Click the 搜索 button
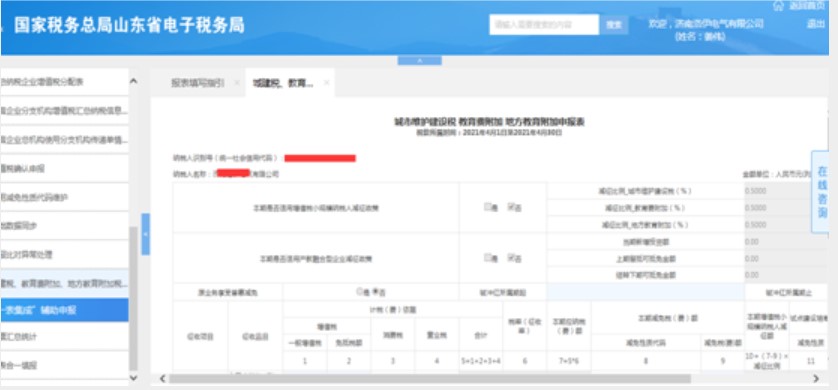The width and height of the screenshot is (838, 390). click(x=614, y=25)
